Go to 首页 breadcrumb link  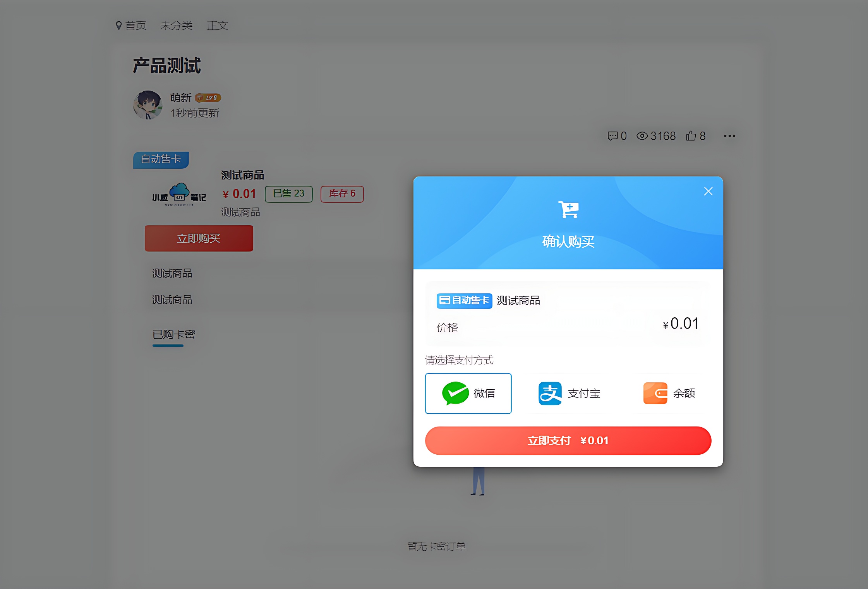[136, 26]
